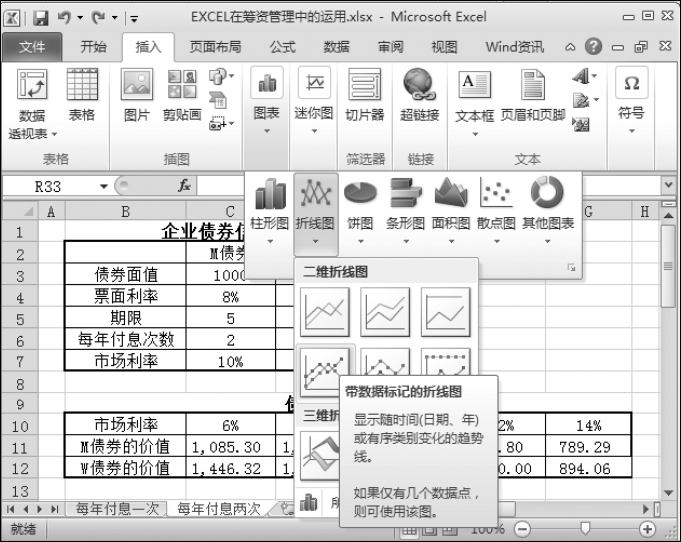The height and width of the screenshot is (542, 681).
Task: Click the 页眉和页脚 header and footer icon
Action: [532, 84]
